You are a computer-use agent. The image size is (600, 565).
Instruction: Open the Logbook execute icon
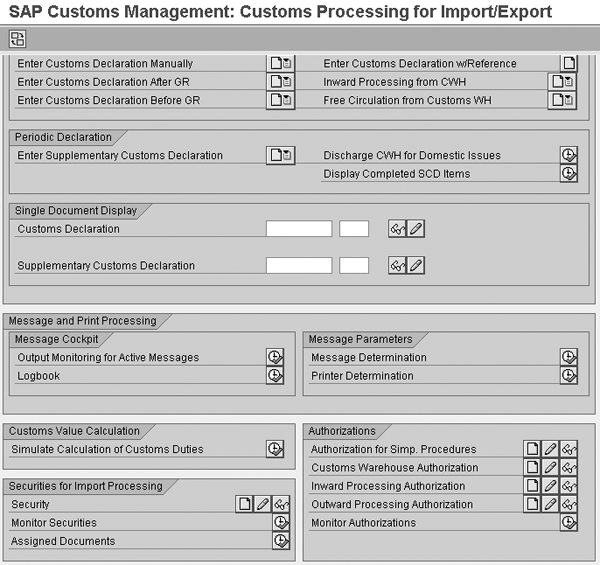click(x=275, y=375)
